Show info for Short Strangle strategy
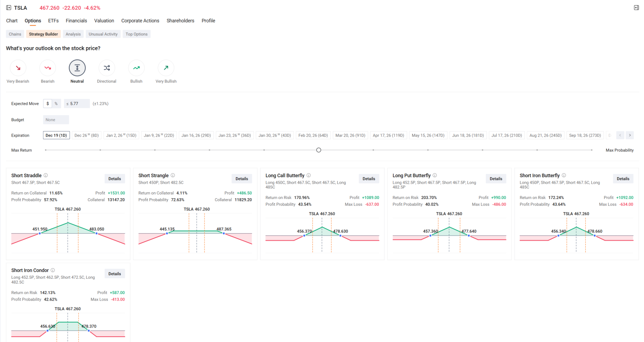The width and height of the screenshot is (644, 342). click(x=173, y=175)
